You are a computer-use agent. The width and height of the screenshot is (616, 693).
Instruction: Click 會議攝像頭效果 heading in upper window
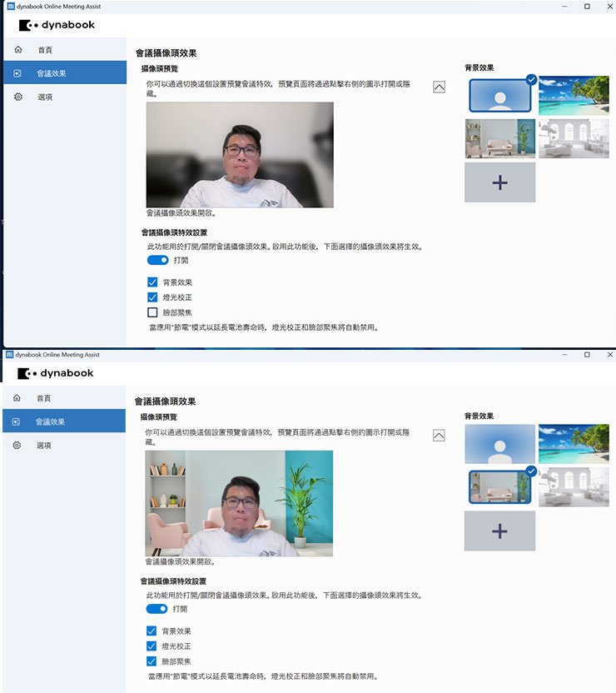[166, 53]
